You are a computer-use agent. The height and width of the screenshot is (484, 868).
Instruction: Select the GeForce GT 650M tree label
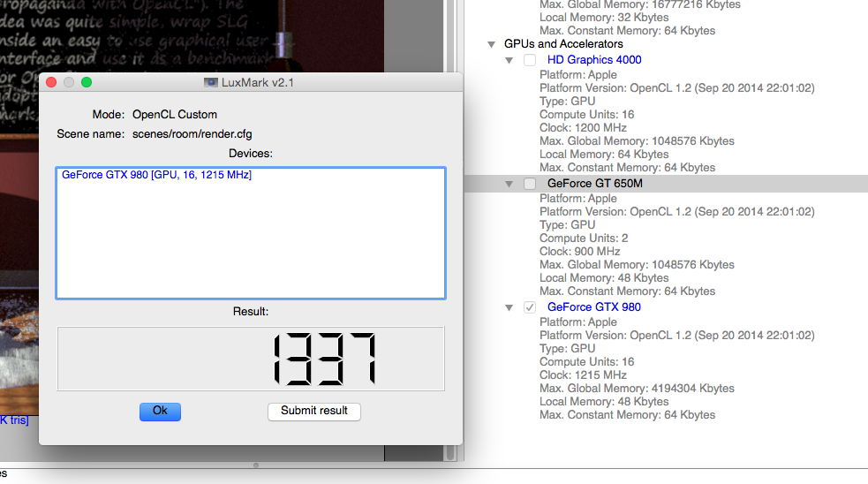click(595, 184)
